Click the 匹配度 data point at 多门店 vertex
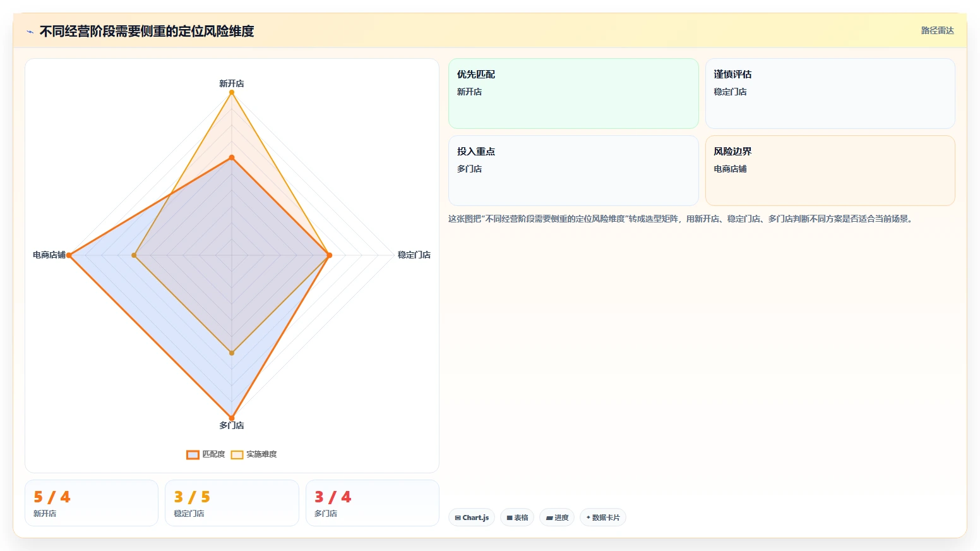Image resolution: width=980 pixels, height=551 pixels. point(232,418)
